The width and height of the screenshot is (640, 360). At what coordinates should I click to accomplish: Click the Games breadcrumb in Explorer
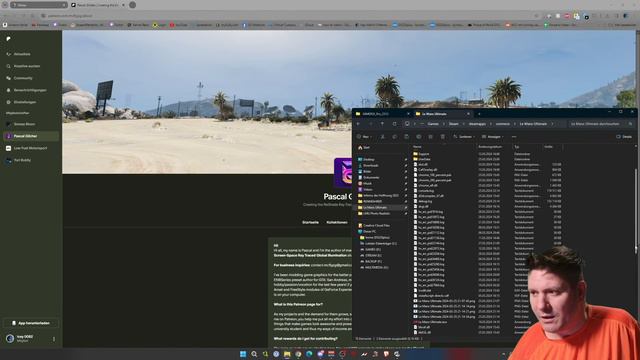[433, 124]
